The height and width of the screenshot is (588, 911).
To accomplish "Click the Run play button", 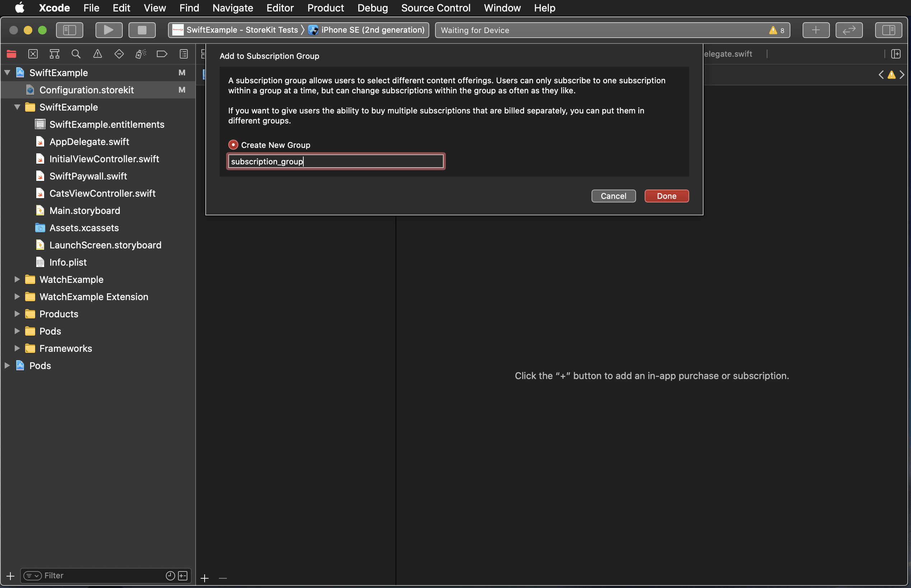I will (109, 30).
